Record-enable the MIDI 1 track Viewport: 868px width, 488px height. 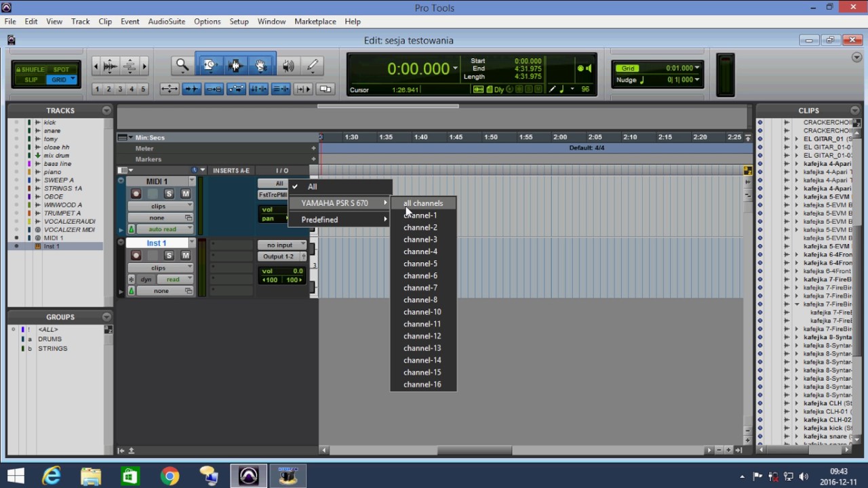coord(136,194)
